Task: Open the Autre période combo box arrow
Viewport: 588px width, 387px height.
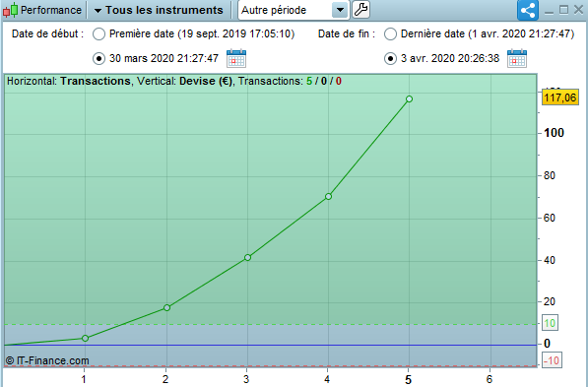Action: pyautogui.click(x=340, y=10)
